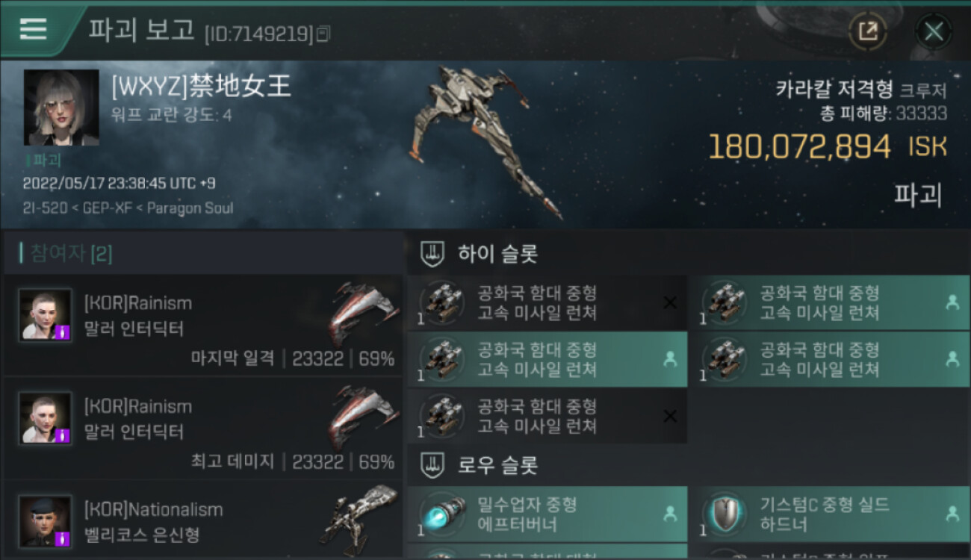
Task: Click 기스템C 중형 실드 하드너 icon
Action: (724, 514)
